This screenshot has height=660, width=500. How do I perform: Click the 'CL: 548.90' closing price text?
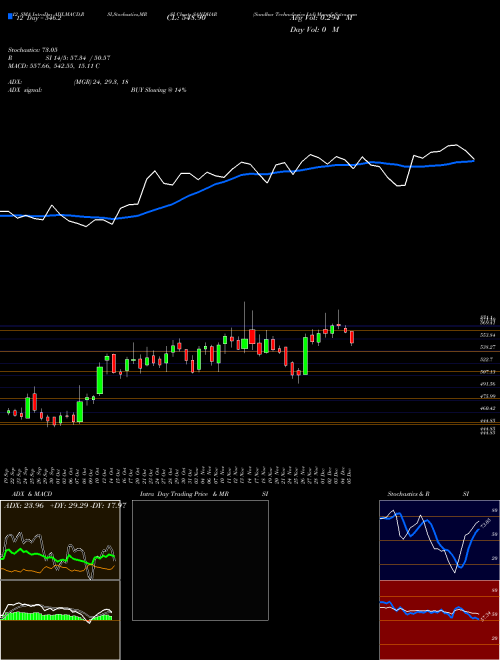[186, 17]
